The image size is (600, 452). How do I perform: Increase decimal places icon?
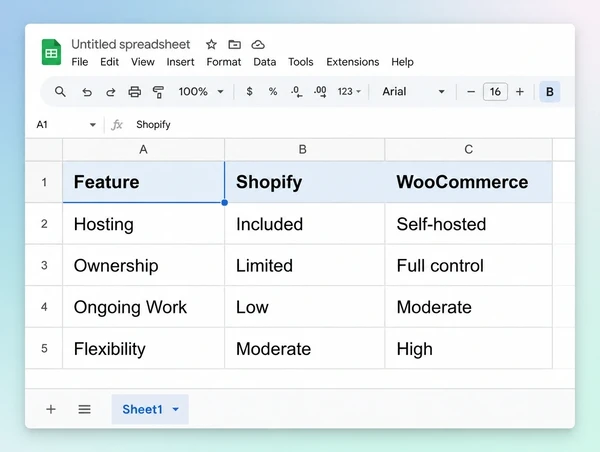point(320,92)
